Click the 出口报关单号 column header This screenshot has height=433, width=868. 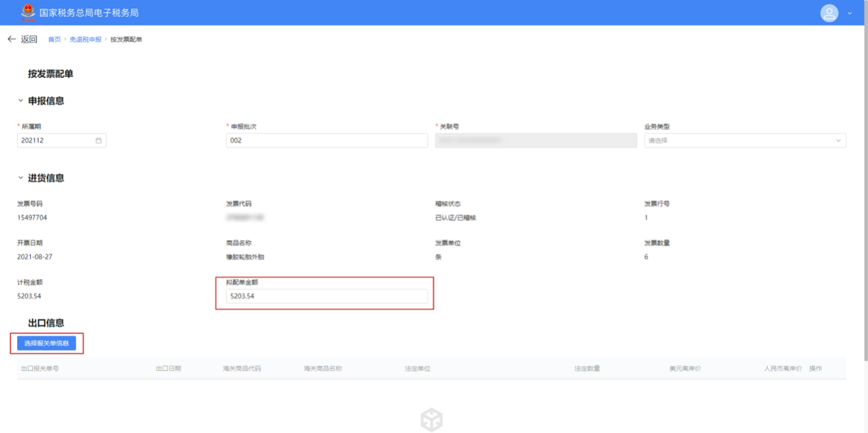(x=40, y=369)
